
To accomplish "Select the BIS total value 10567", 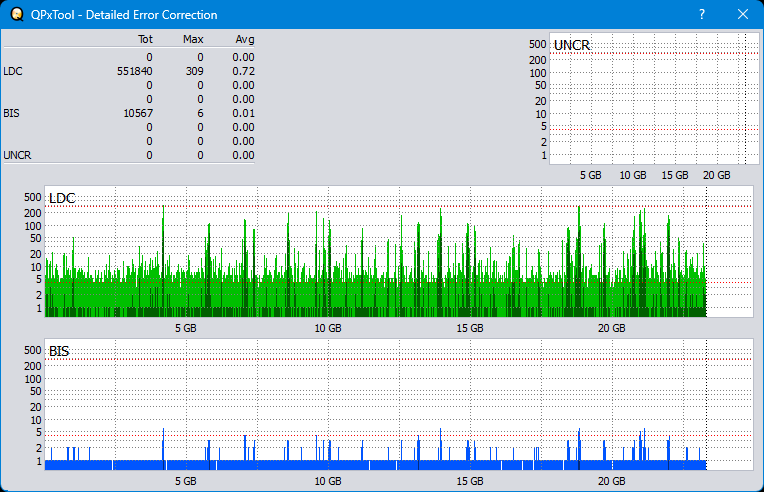I will (138, 113).
